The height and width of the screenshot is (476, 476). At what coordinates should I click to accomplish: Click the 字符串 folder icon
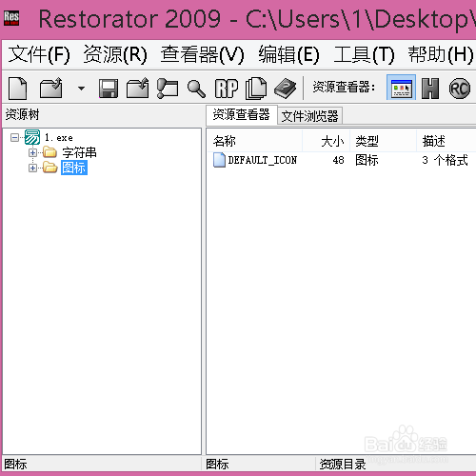pos(50,152)
